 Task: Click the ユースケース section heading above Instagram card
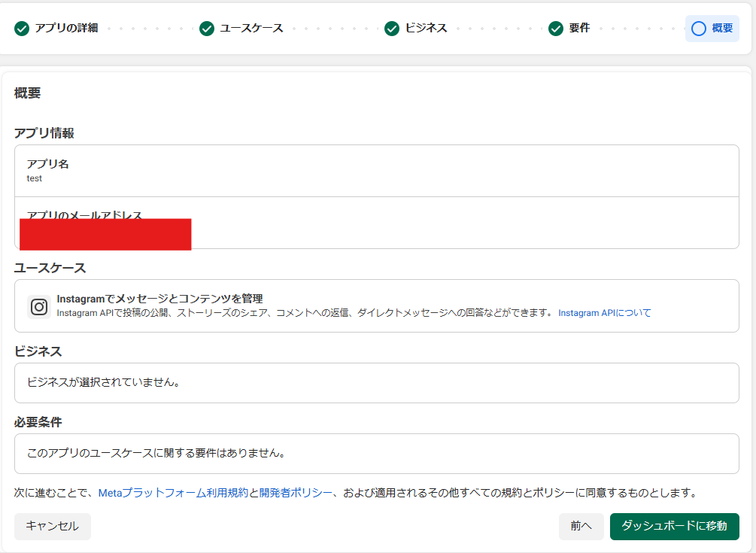(x=50, y=268)
